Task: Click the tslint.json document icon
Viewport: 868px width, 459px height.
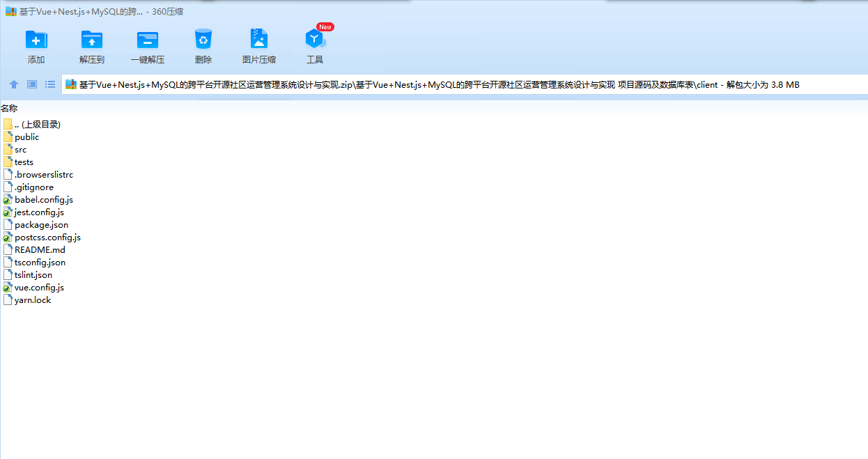Action: click(8, 275)
